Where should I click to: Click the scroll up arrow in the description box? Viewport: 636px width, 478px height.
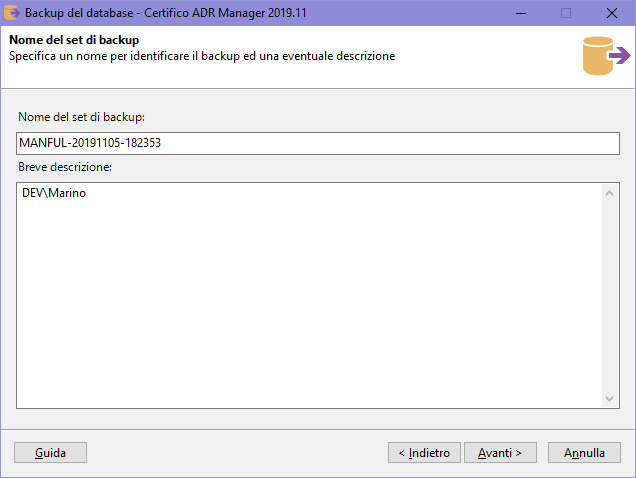(x=611, y=193)
